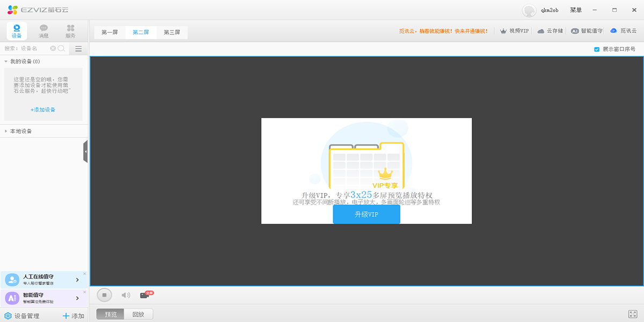Mute audio with the speaker icon
644x322 pixels.
pyautogui.click(x=125, y=295)
